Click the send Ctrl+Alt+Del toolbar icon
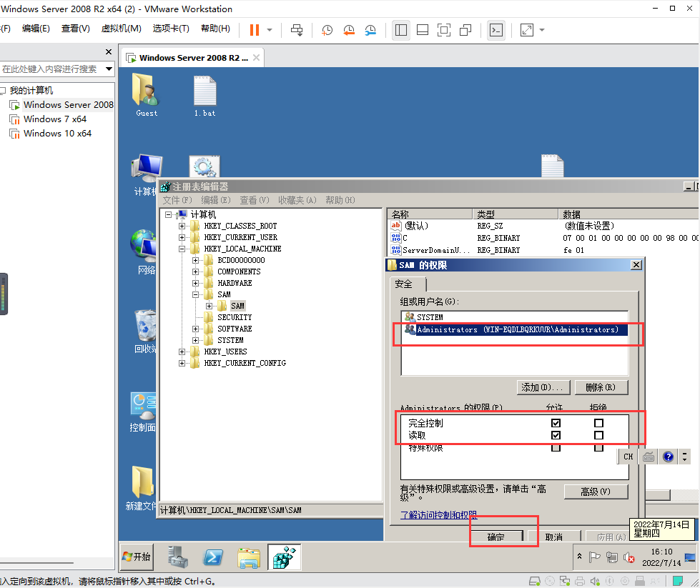The height and width of the screenshot is (588, 700). (x=297, y=30)
